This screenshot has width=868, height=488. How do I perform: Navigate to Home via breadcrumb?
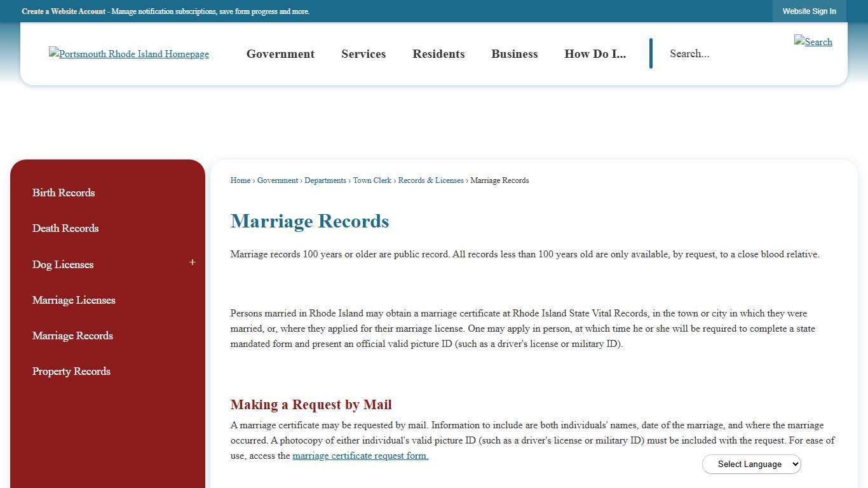coord(240,180)
